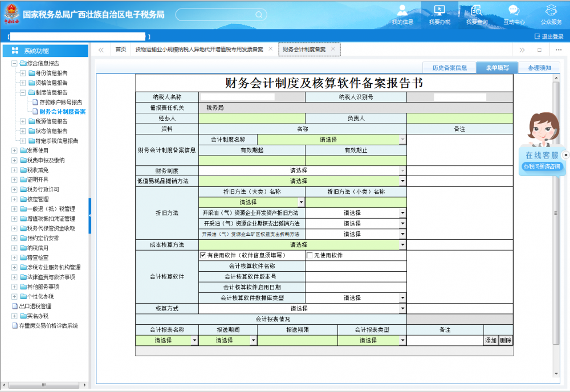570x392 pixels.
Task: Switch to 历史备案信息 tab
Action: 449,68
